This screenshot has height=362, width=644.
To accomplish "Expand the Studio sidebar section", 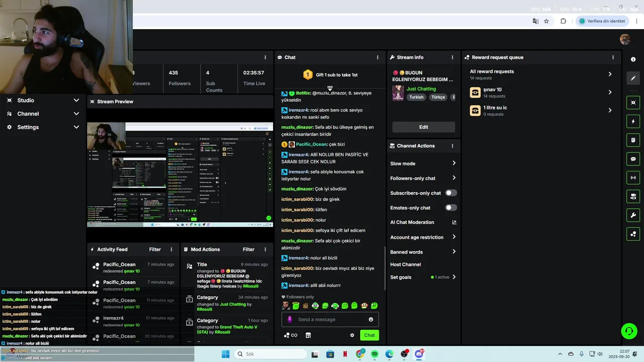I will click(43, 100).
